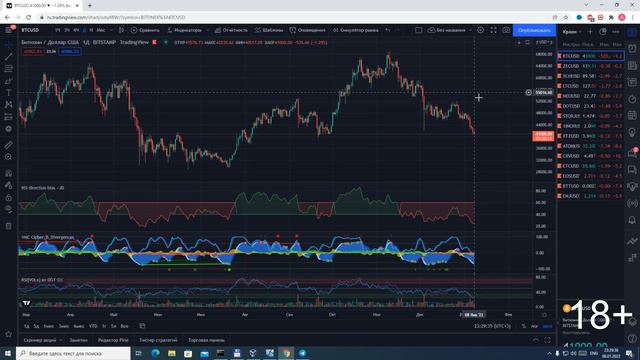
Task: Collapse bottom panel chevron arrow
Action: point(536,340)
